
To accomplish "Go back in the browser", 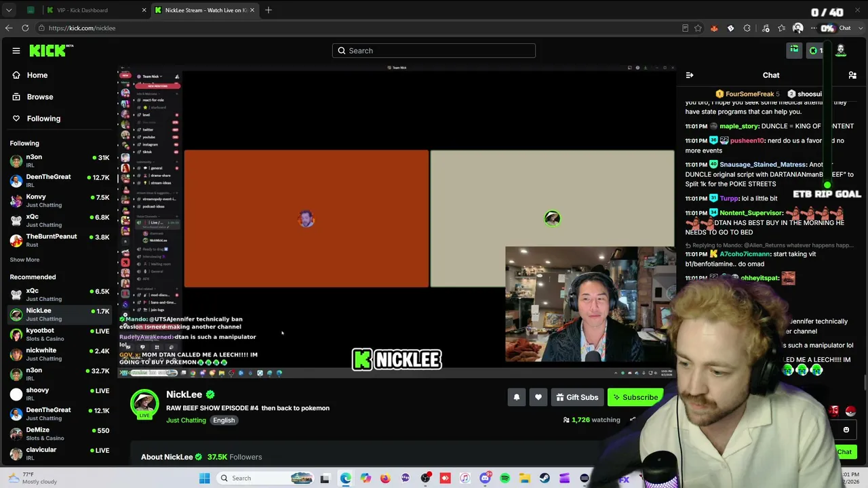I will [x=9, y=28].
